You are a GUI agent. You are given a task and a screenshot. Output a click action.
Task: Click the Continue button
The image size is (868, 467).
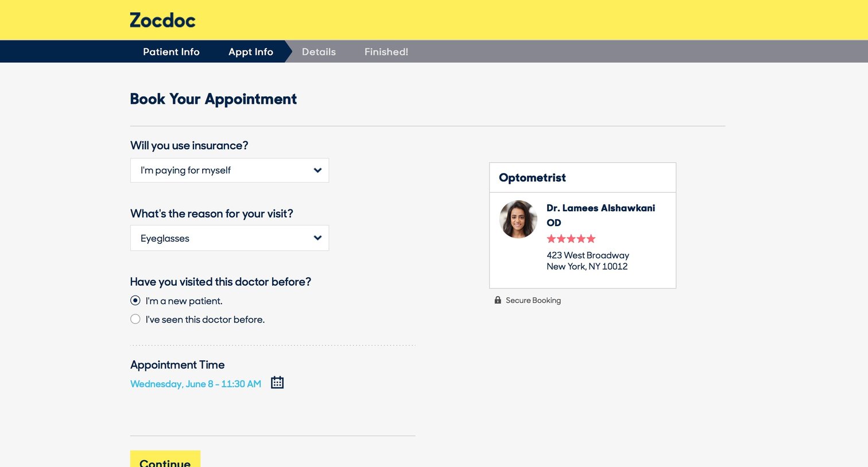pos(165,459)
